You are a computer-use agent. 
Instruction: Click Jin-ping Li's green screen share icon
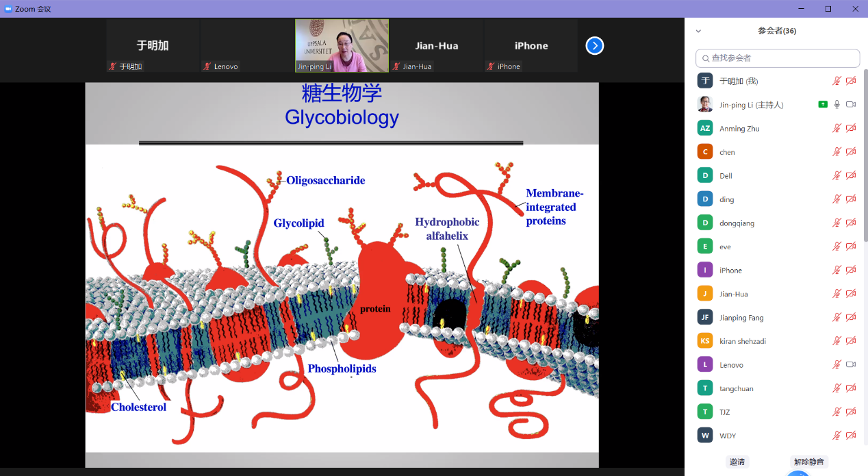823,105
